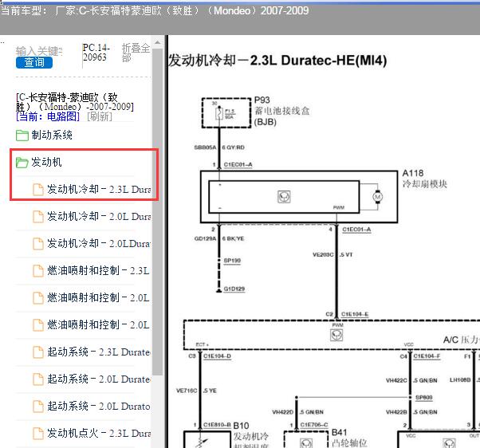The image size is (480, 448).
Task: Click document icon for 发动机点火－2.3L
Action: (x=38, y=433)
